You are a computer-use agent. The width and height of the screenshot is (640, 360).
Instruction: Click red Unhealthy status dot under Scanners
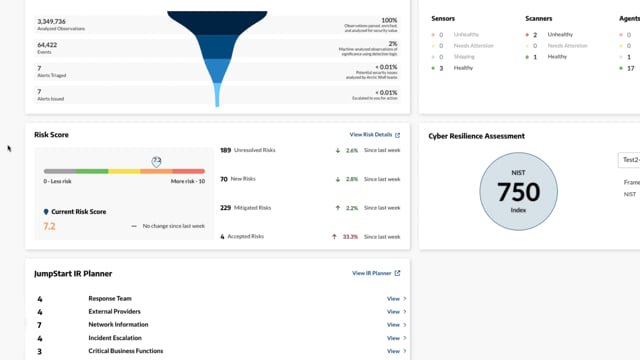coord(527,35)
